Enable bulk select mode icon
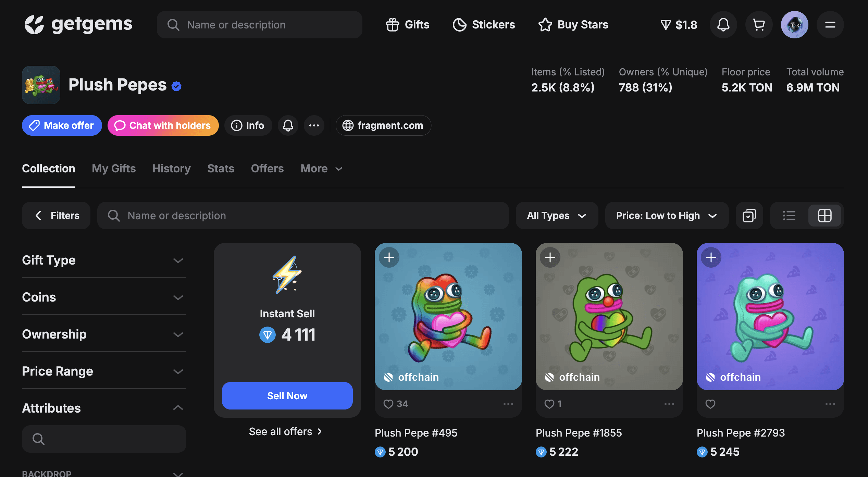This screenshot has height=477, width=868. [x=749, y=216]
